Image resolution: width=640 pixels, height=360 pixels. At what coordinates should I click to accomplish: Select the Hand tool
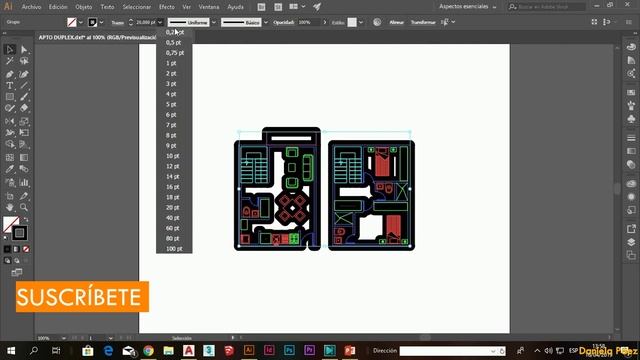10,207
